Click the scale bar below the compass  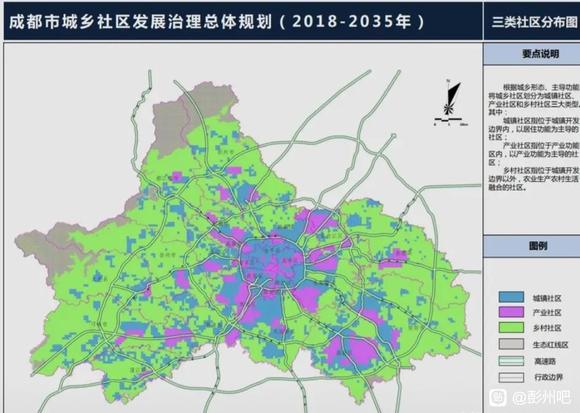[x=450, y=121]
